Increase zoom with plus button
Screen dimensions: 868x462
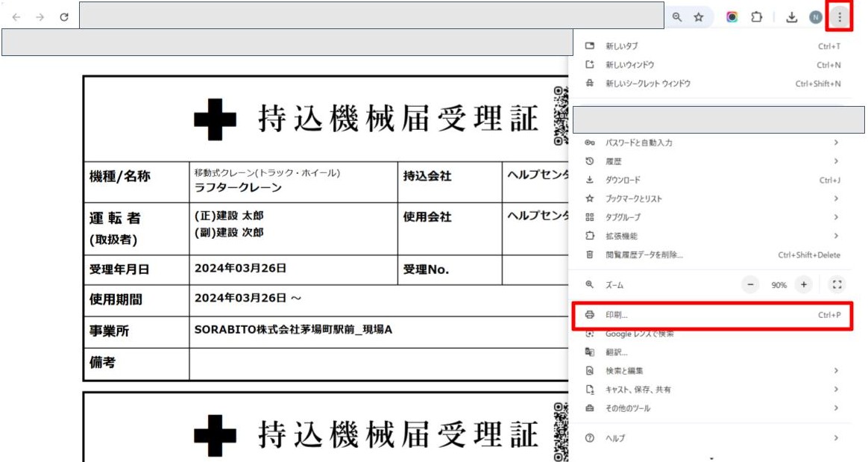point(803,284)
